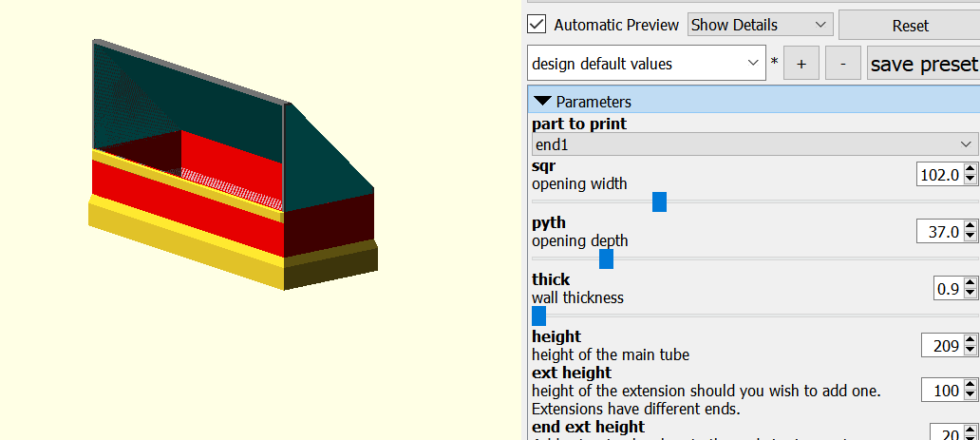Image resolution: width=980 pixels, height=440 pixels.
Task: Click the sqr opening width value field
Action: coord(940,175)
